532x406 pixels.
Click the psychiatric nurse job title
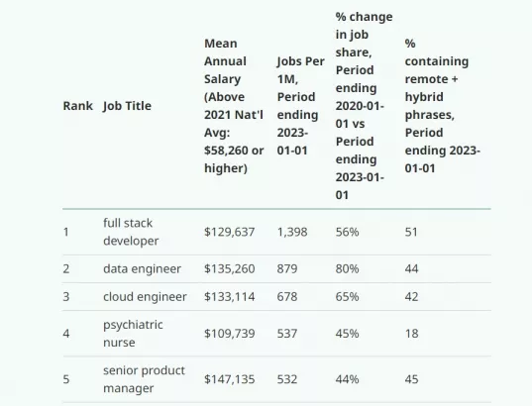coord(133,334)
